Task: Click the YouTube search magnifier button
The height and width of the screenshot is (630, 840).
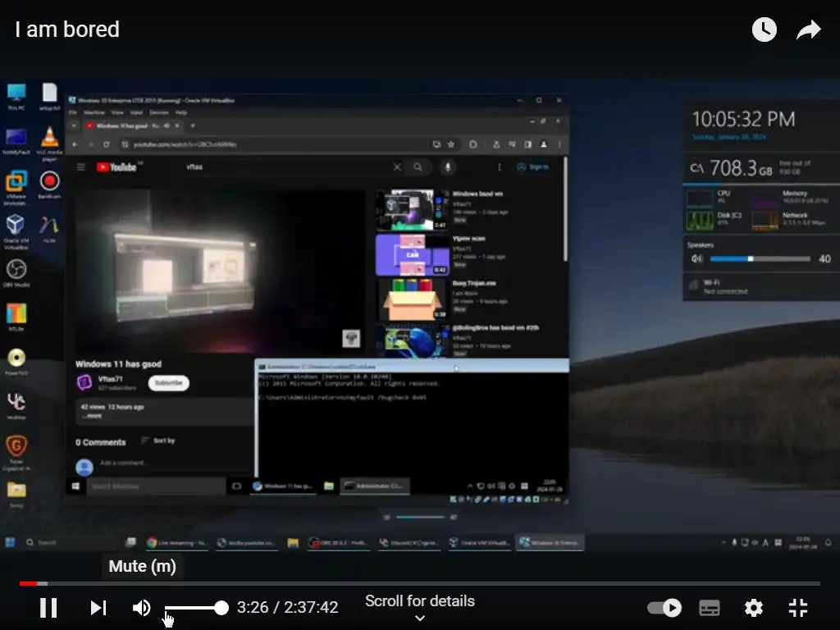Action: [418, 167]
